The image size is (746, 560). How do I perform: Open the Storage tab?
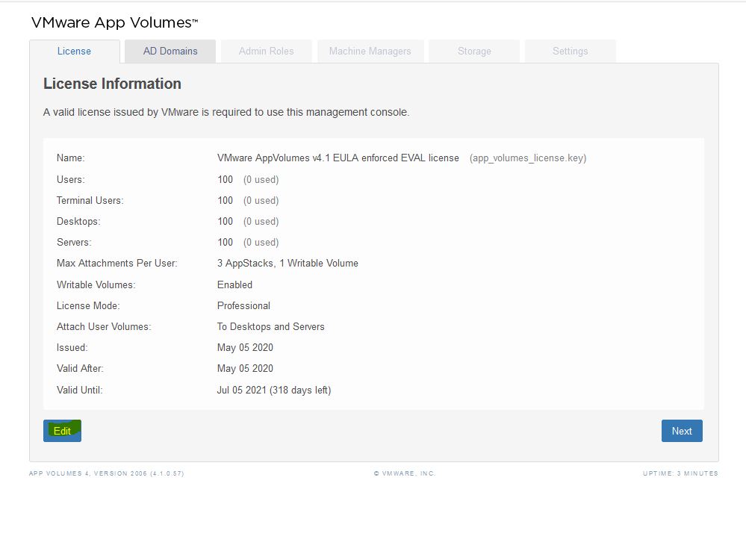coord(474,52)
